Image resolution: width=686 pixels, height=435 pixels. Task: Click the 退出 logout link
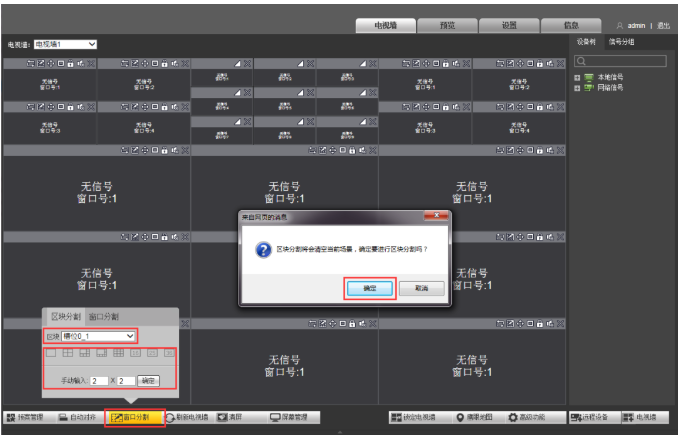664,25
